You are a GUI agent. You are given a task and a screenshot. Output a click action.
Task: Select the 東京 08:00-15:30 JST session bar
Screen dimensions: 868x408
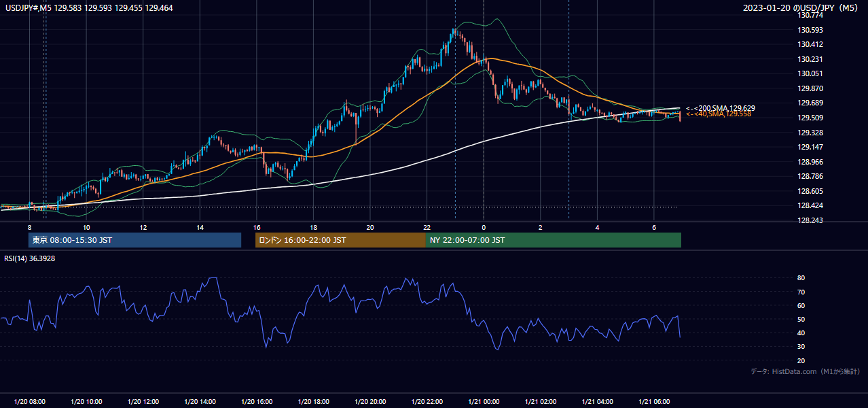point(134,240)
